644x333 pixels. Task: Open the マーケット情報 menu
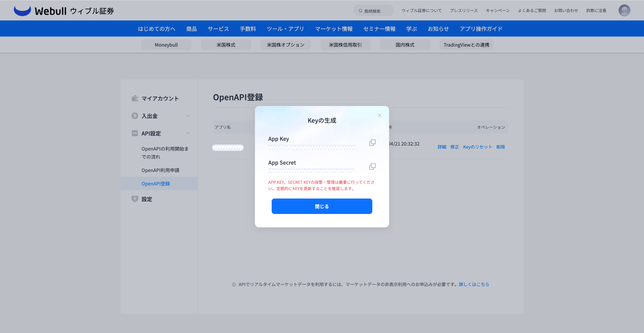(x=334, y=29)
